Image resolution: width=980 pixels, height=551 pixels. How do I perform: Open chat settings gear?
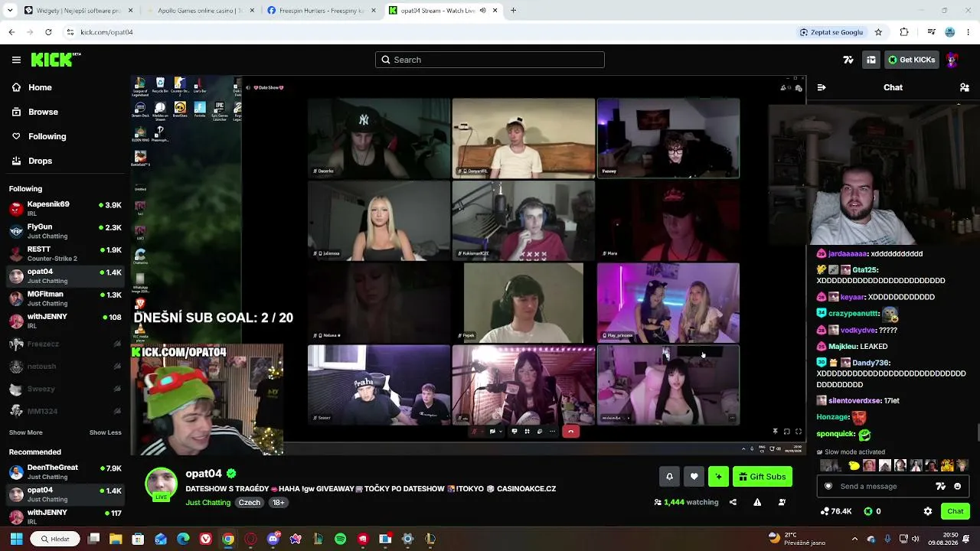(928, 511)
